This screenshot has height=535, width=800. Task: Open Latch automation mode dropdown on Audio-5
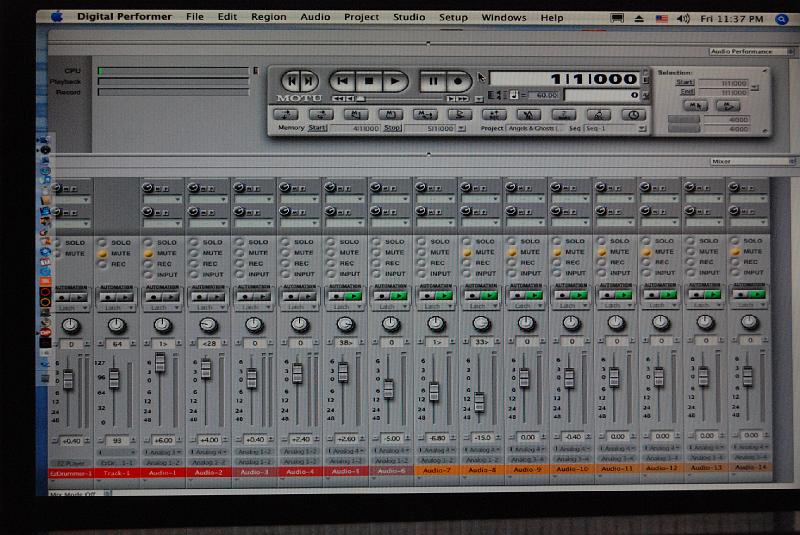click(344, 307)
